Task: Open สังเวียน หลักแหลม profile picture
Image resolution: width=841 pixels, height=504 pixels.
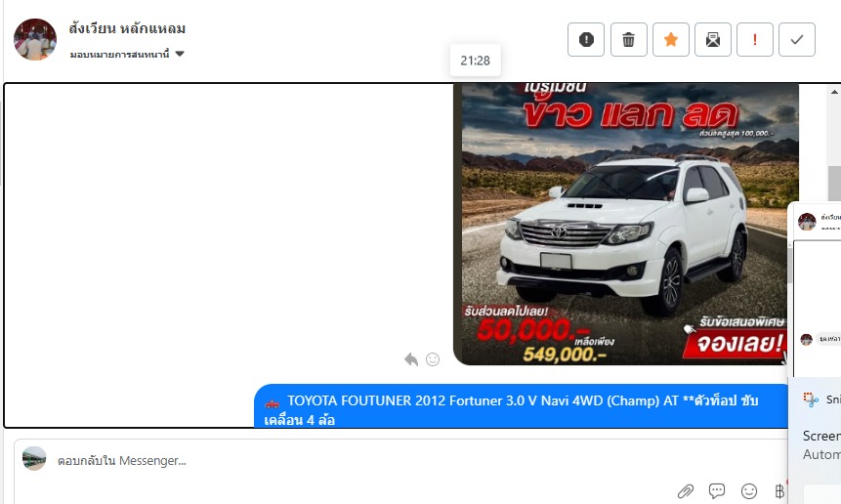Action: click(x=35, y=40)
